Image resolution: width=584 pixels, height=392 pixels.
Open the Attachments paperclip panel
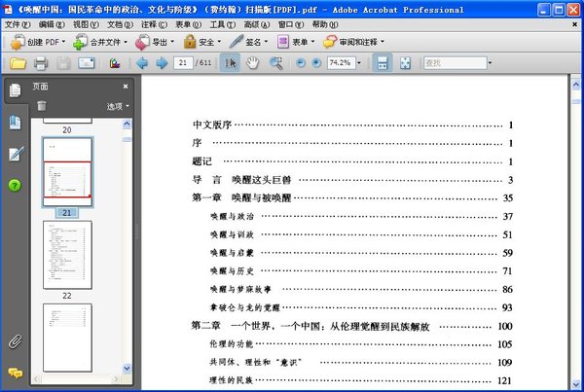tap(15, 341)
